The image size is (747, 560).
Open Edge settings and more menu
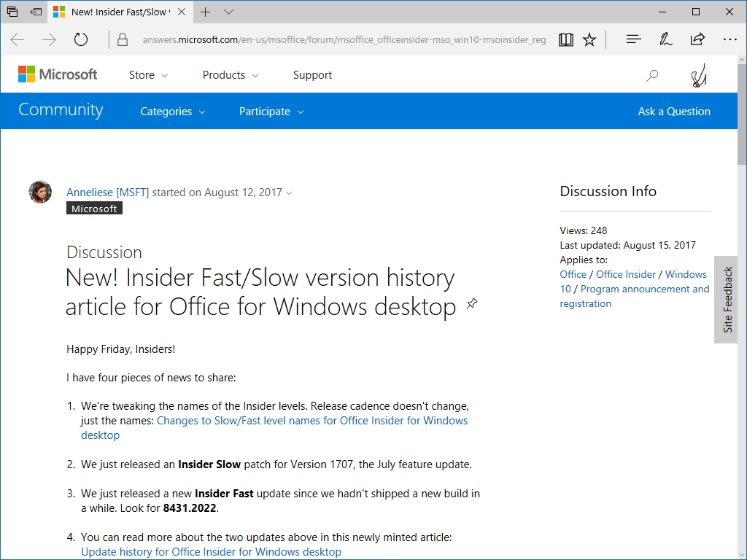[x=729, y=39]
